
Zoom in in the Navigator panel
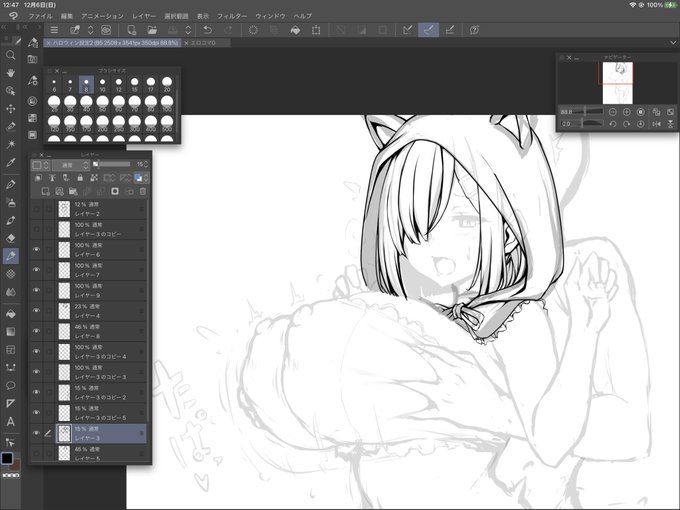(x=626, y=112)
